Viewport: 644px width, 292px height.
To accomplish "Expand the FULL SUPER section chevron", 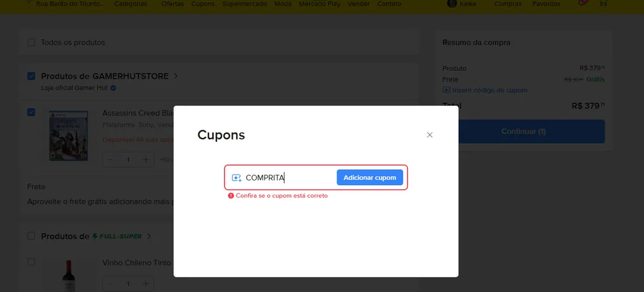I will [149, 236].
